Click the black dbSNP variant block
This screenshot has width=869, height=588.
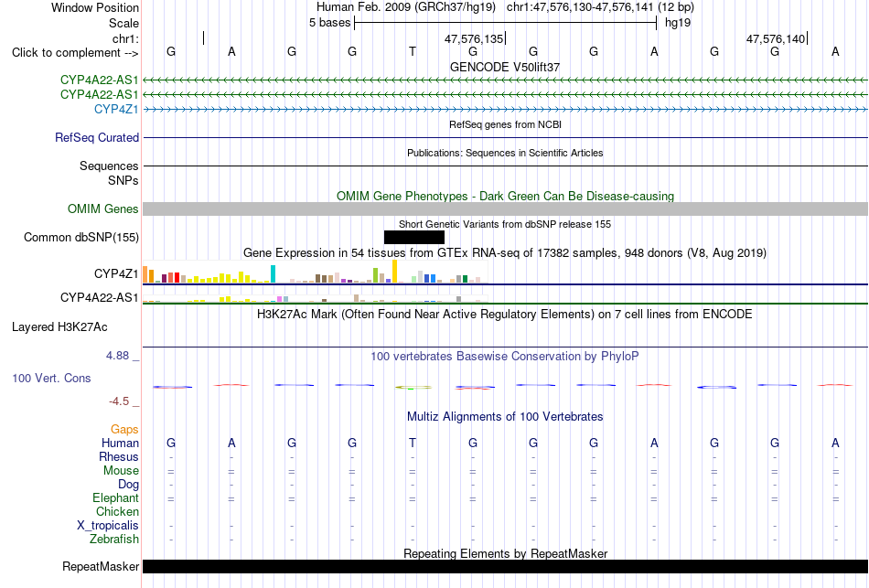coord(414,237)
